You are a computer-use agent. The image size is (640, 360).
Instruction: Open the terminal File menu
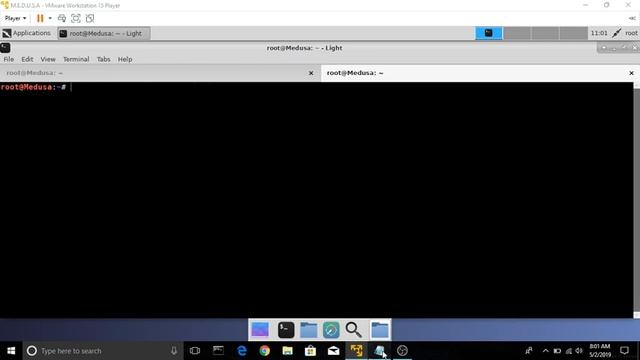pyautogui.click(x=9, y=59)
